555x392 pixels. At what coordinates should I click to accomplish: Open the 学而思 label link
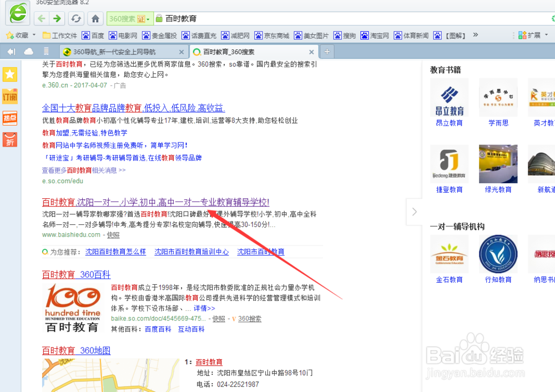pyautogui.click(x=498, y=123)
